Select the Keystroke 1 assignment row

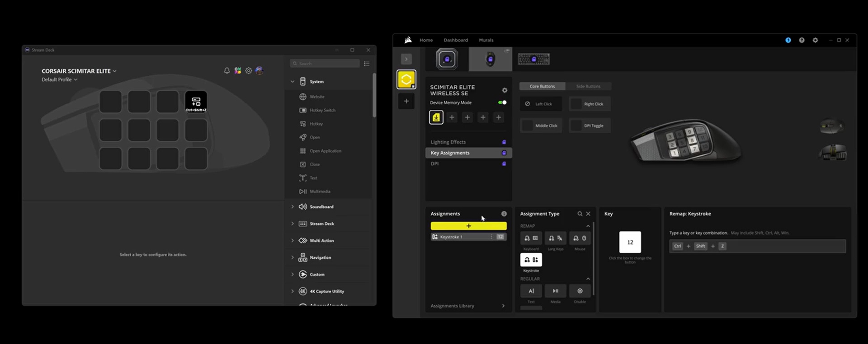tap(468, 237)
